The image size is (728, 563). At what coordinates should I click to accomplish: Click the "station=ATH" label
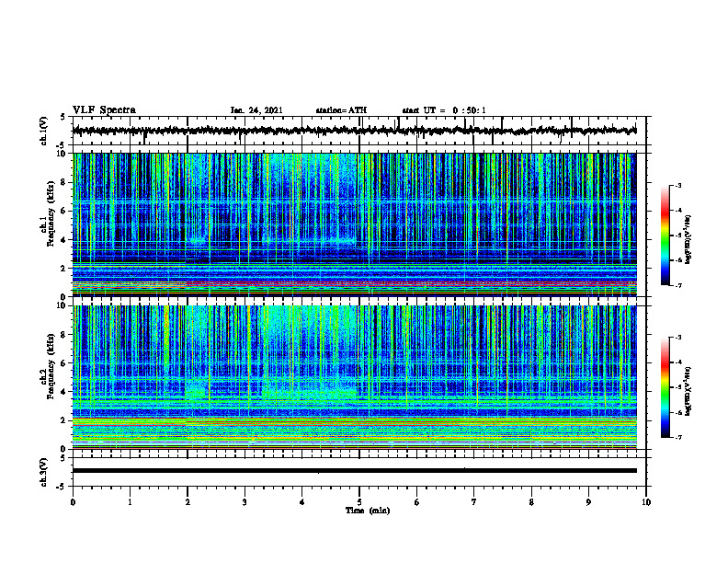341,110
